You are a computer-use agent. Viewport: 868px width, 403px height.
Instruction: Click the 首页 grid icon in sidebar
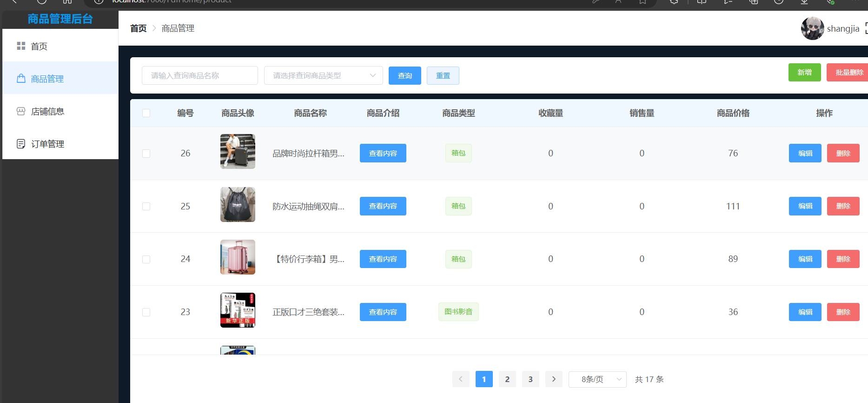[21, 46]
